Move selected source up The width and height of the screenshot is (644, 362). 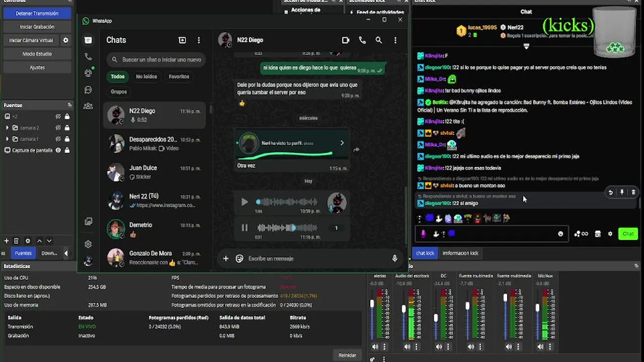coord(39,241)
